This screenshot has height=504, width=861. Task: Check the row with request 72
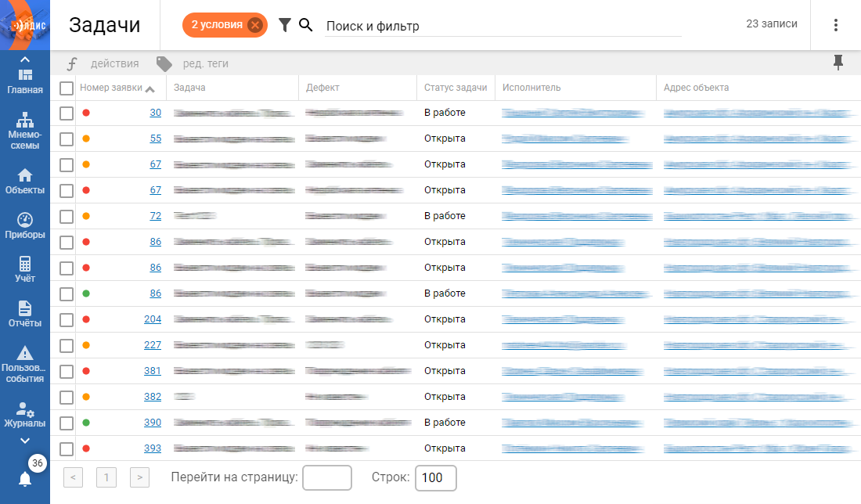[x=67, y=216]
